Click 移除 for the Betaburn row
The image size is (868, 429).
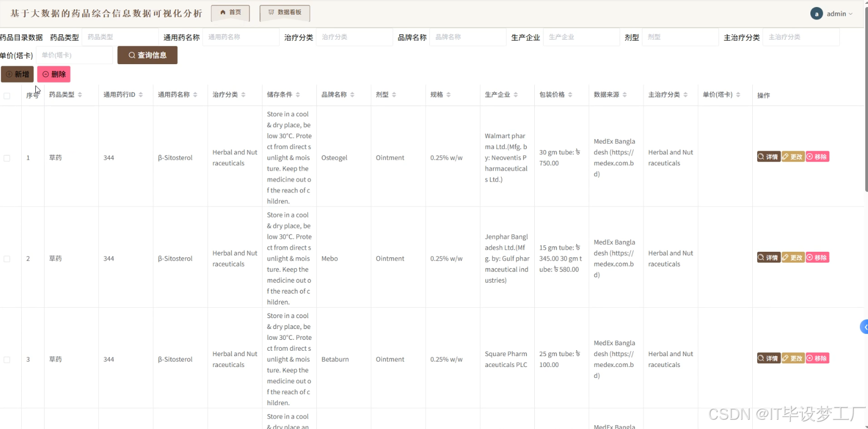pyautogui.click(x=817, y=358)
